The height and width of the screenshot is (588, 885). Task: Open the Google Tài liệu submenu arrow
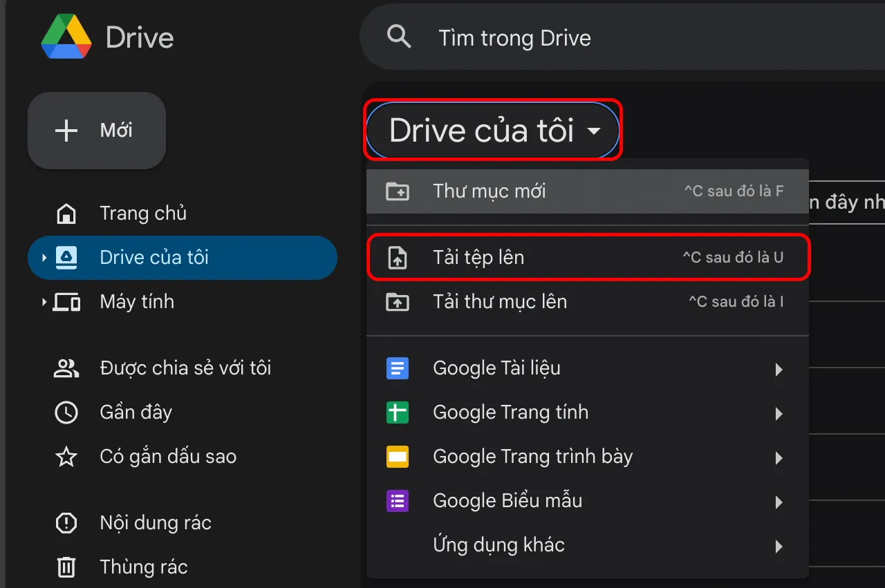(779, 368)
